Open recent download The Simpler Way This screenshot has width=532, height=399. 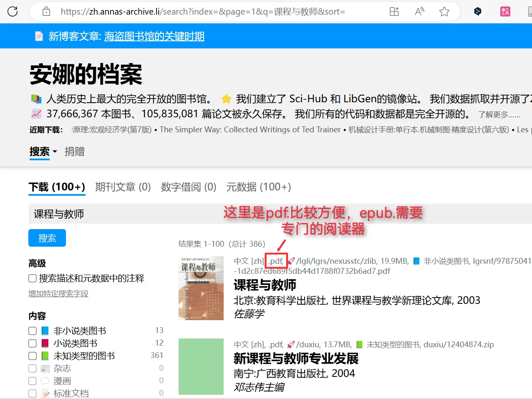point(250,130)
